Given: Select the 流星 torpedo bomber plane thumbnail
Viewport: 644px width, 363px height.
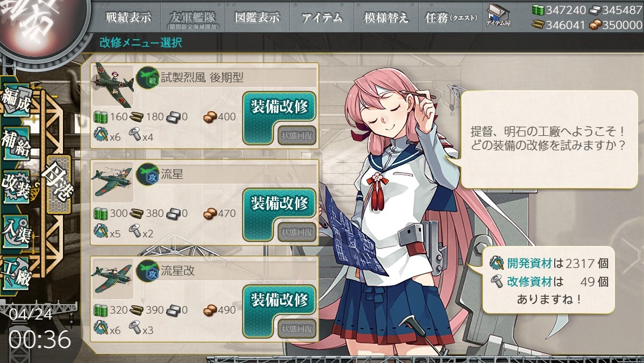Looking at the screenshot, I should point(113,182).
